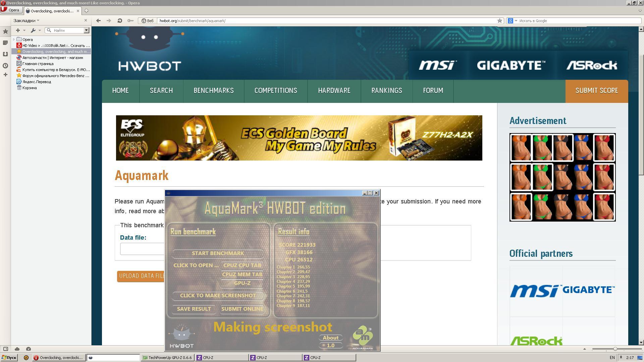
Task: Open the BENCHMARKS menu item
Action: point(214,91)
